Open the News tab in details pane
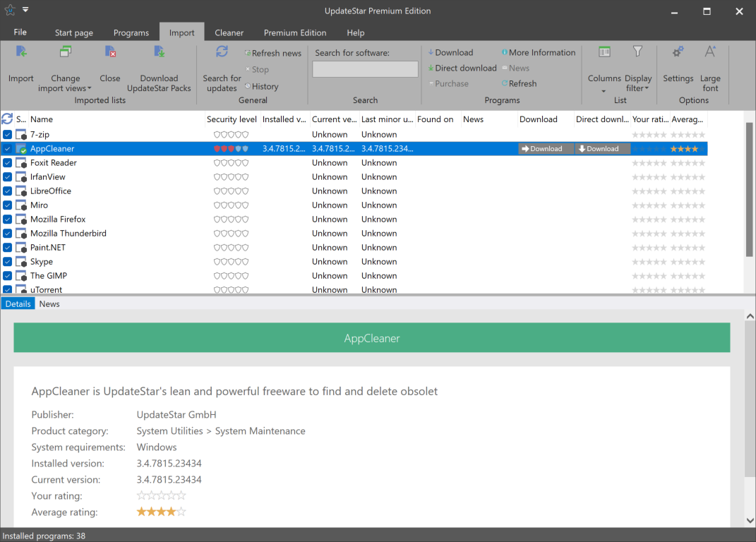756x542 pixels. click(x=49, y=304)
